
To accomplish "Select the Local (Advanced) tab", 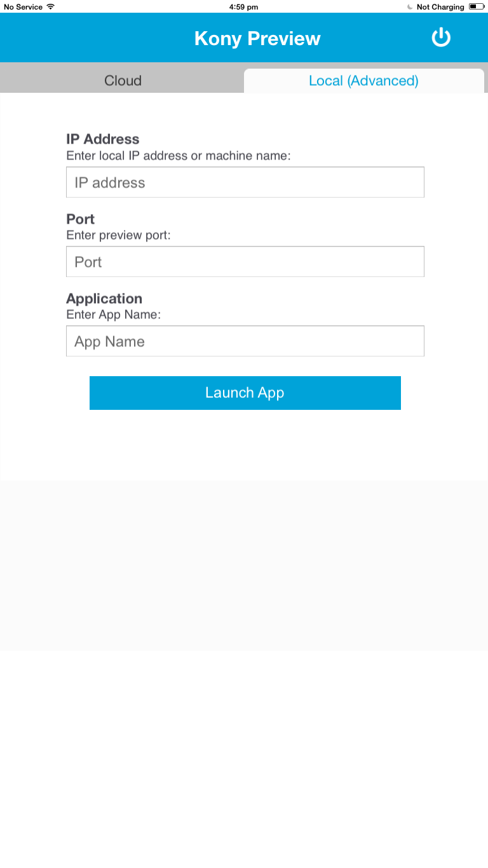I will tap(363, 81).
